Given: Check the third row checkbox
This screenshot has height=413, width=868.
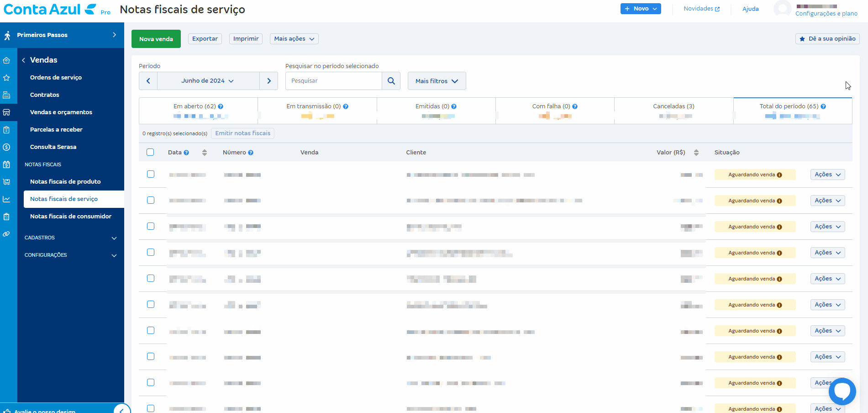Looking at the screenshot, I should pos(151,226).
